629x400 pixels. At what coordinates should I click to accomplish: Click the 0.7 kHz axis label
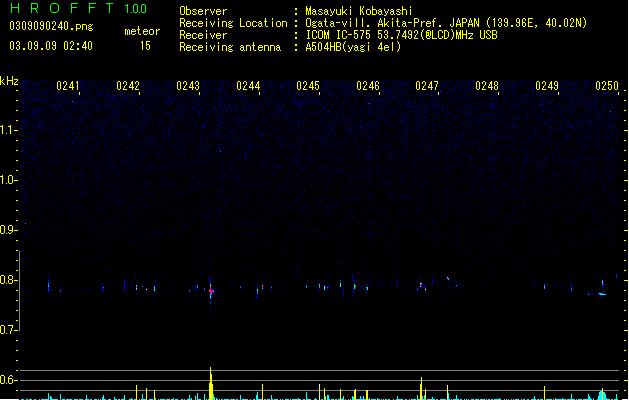point(9,330)
